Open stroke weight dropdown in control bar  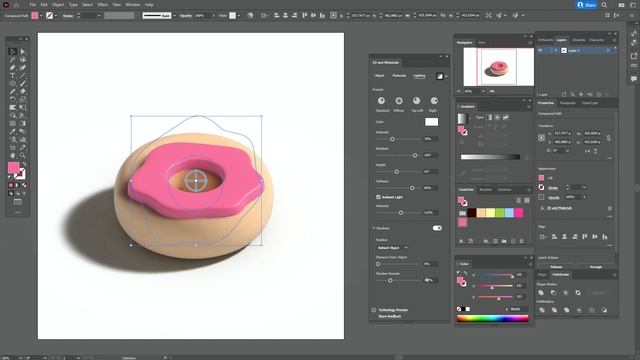(98, 16)
